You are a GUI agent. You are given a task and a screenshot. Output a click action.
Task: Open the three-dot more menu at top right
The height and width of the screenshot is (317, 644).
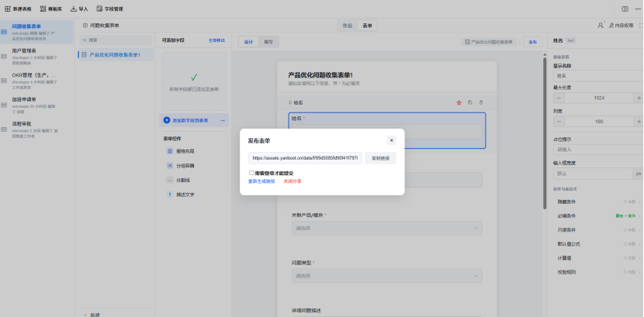coord(638,9)
